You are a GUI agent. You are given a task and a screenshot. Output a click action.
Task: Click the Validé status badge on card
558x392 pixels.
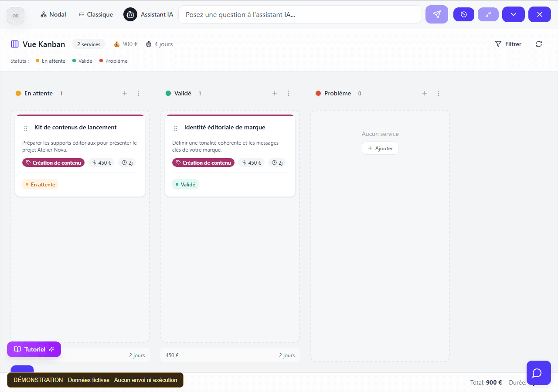(x=185, y=184)
